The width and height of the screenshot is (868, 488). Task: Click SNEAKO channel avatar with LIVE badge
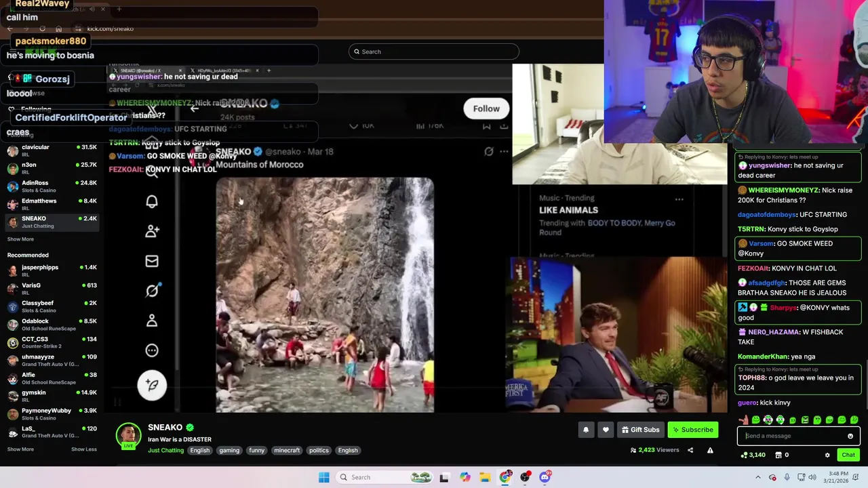(128, 436)
